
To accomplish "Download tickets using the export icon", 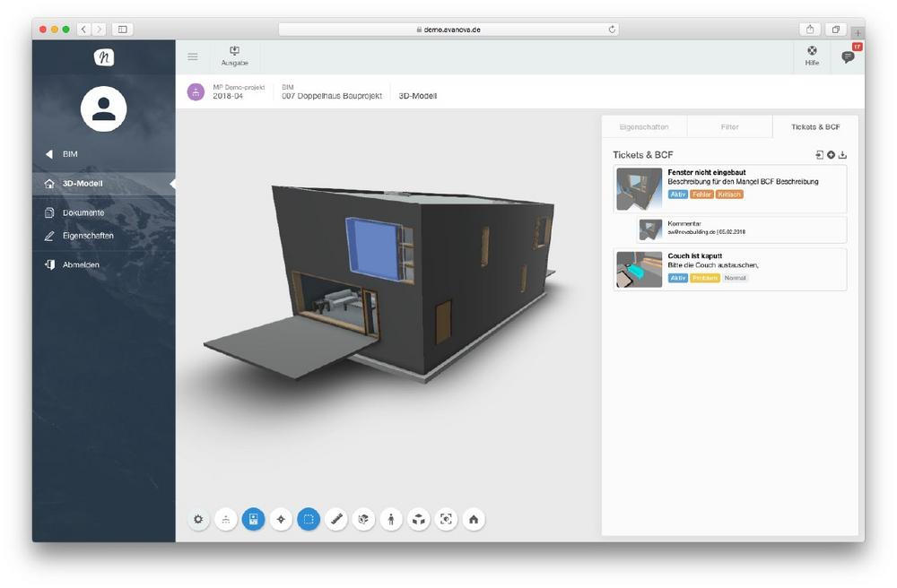I will [x=843, y=155].
